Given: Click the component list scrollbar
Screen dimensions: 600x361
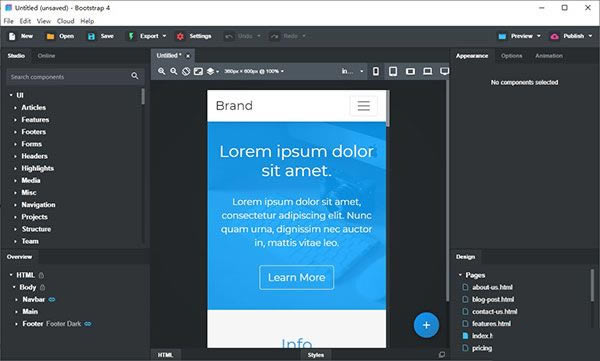Looking at the screenshot, I should pyautogui.click(x=143, y=96).
